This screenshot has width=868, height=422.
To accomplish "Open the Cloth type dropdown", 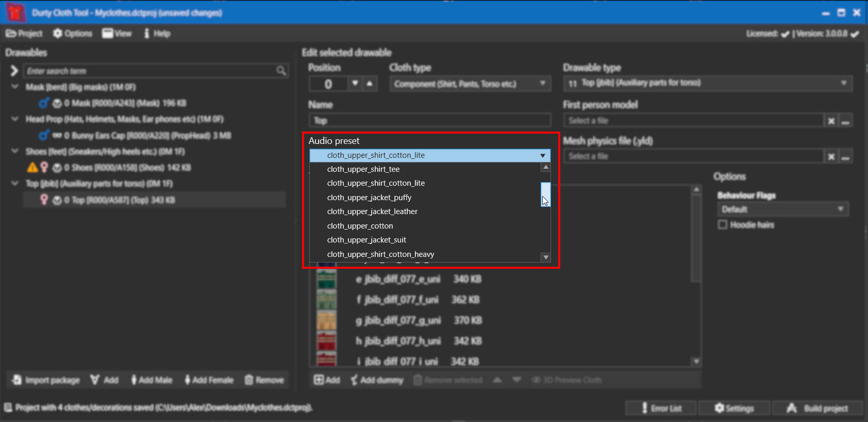I will point(542,84).
